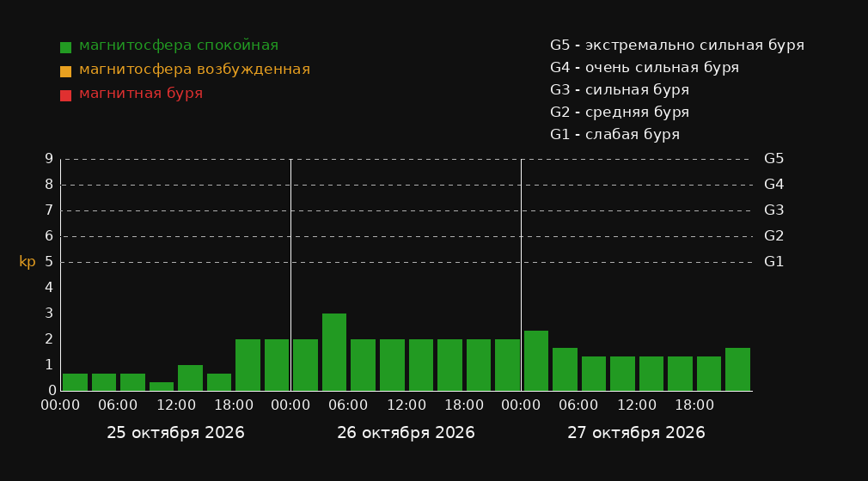The width and height of the screenshot is (868, 481).
Task: Click the y-axis value 0
Action: coord(52,390)
